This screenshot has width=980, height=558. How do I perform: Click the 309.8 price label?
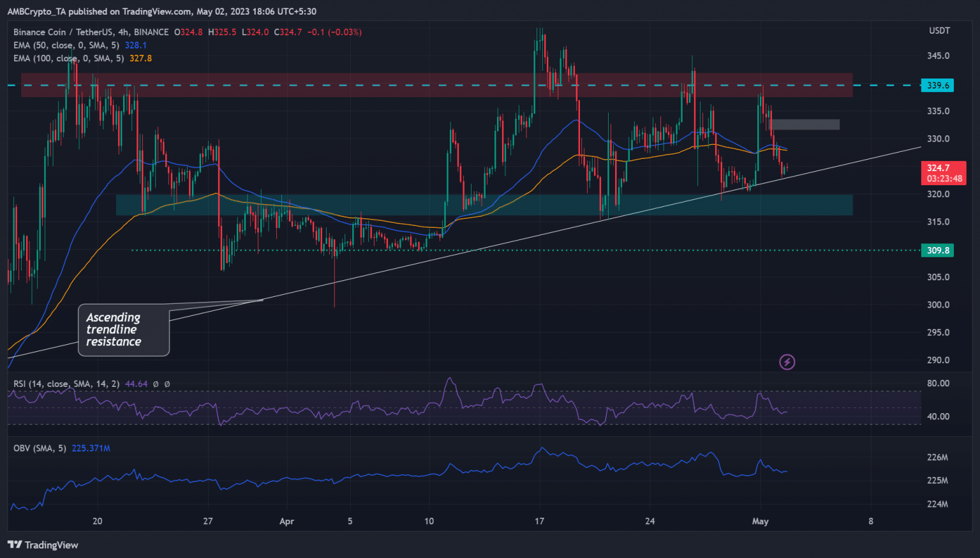click(x=937, y=250)
